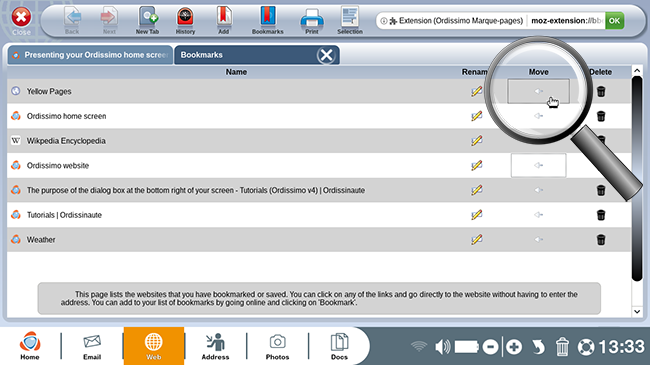Delete Tutorials | Ordissinaute bookmark
Image resolution: width=650 pixels, height=365 pixels.
click(x=601, y=215)
